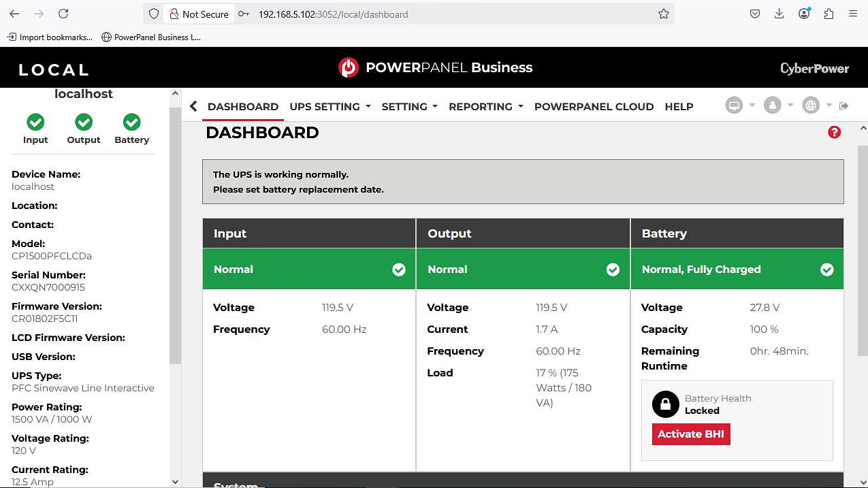
Task: Select the DASHBOARD menu tab
Action: pyautogui.click(x=243, y=107)
